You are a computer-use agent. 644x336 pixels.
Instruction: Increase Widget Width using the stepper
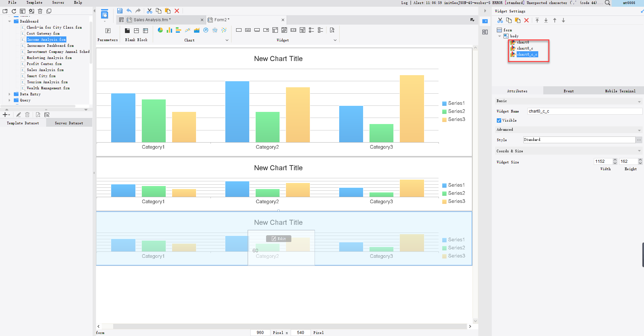(615, 159)
